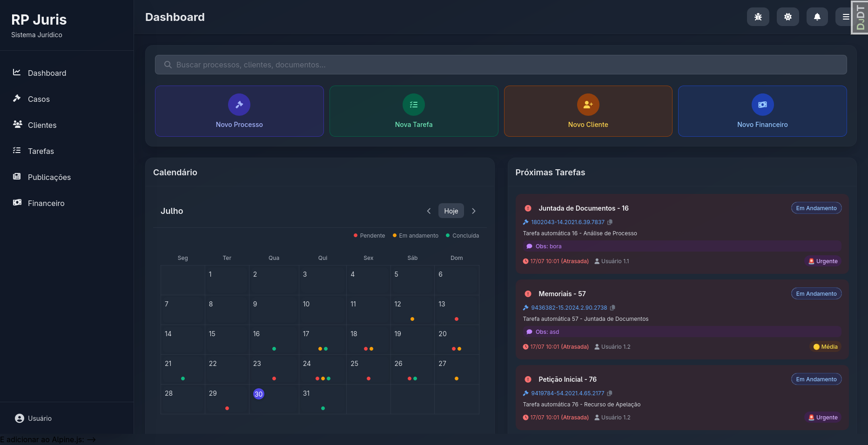868x445 pixels.
Task: Switch to the Dashboard section in the sidebar
Action: pyautogui.click(x=46, y=73)
